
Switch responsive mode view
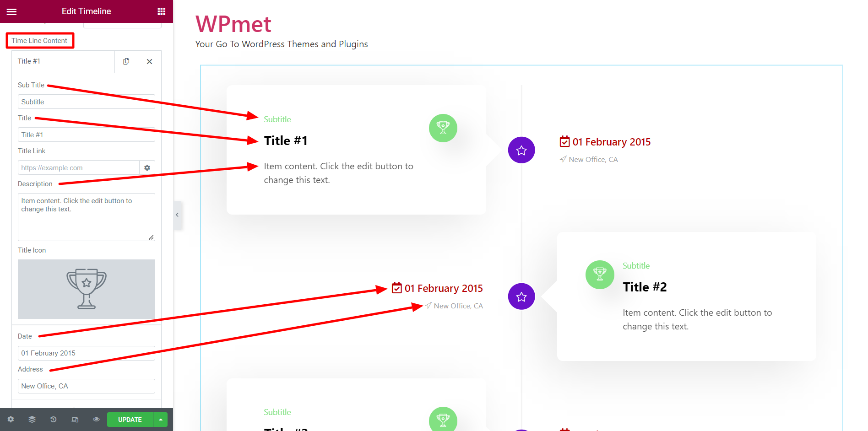[75, 420]
